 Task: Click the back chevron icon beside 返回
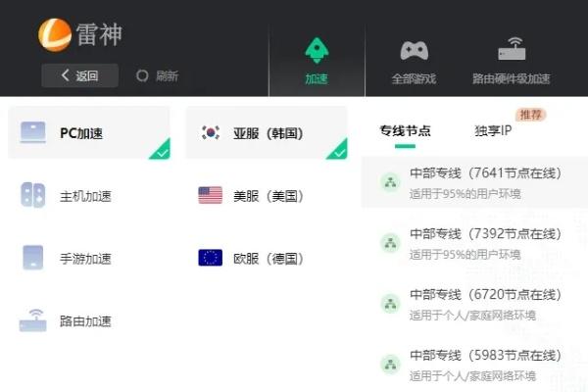[66, 75]
